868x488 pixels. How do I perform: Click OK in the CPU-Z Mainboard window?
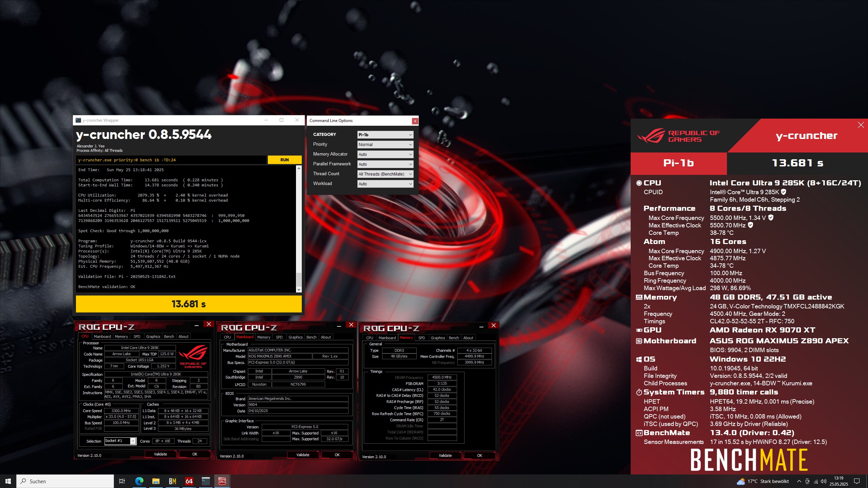coord(337,455)
